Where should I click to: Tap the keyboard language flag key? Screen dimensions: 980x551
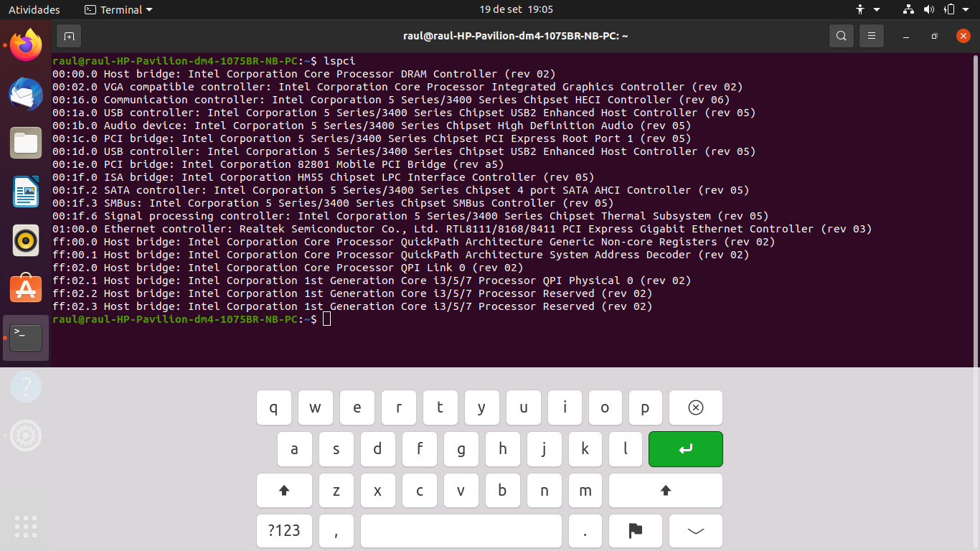[636, 532]
